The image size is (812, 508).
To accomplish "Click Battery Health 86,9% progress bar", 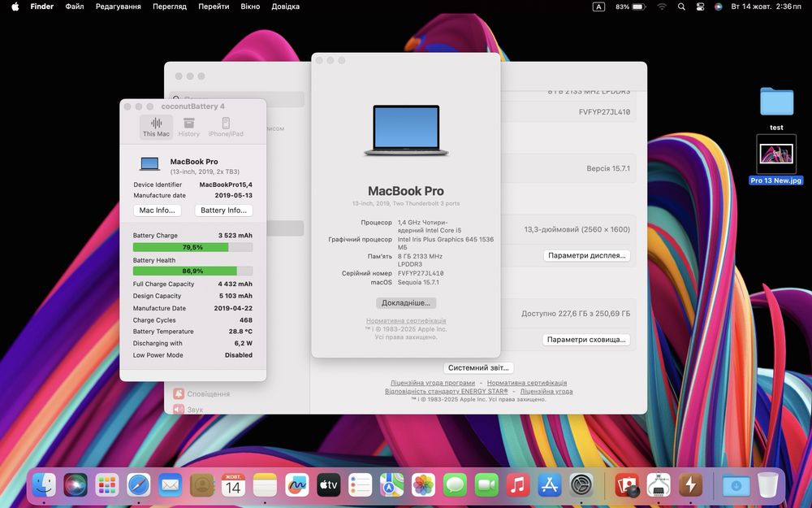I will point(192,271).
